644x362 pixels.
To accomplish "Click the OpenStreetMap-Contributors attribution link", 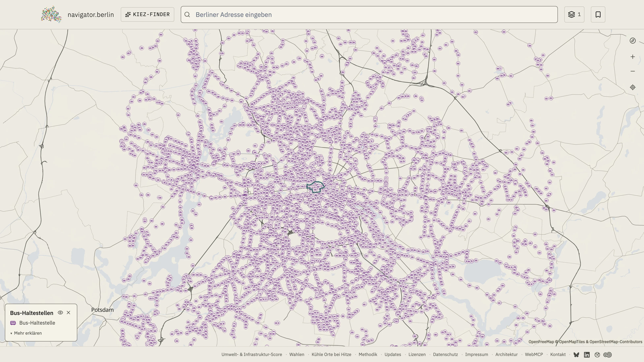I will coord(616,342).
